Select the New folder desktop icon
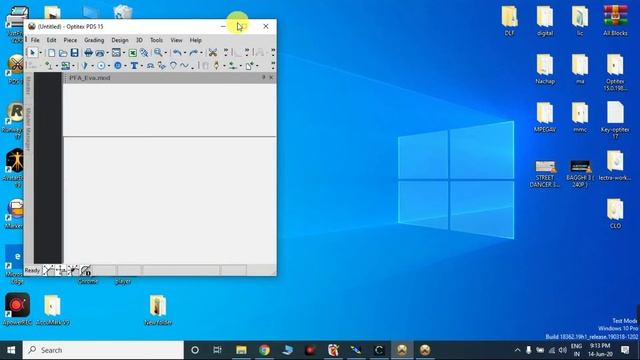 pos(158,310)
